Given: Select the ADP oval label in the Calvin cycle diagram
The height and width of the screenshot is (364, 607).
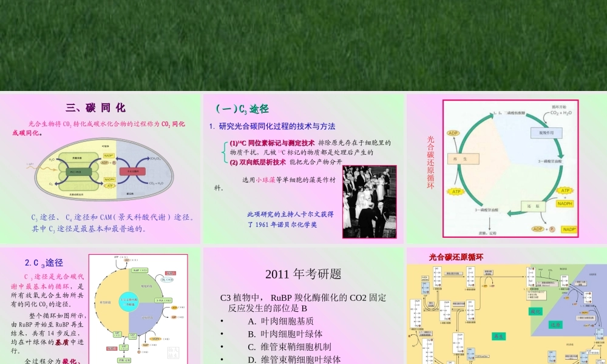Looking at the screenshot, I should coord(452,133).
